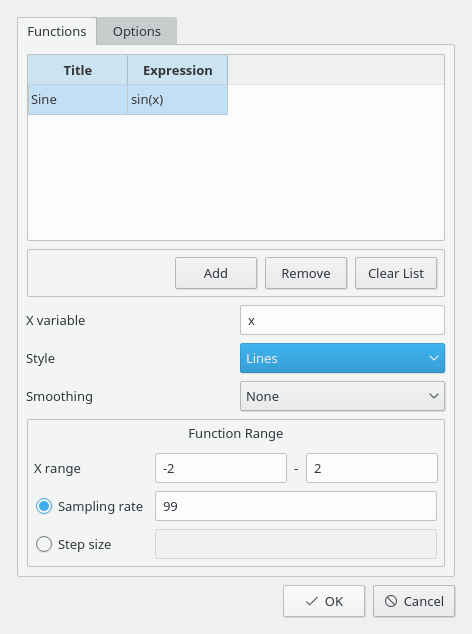Image resolution: width=472 pixels, height=634 pixels.
Task: Select the Step size radio button
Action: (44, 544)
